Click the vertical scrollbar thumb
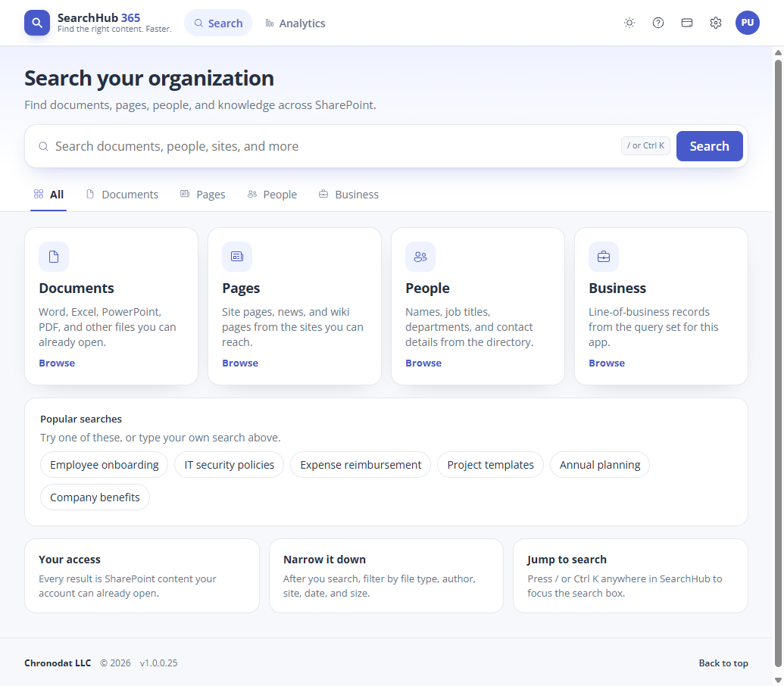This screenshot has height=686, width=784. pos(778,363)
